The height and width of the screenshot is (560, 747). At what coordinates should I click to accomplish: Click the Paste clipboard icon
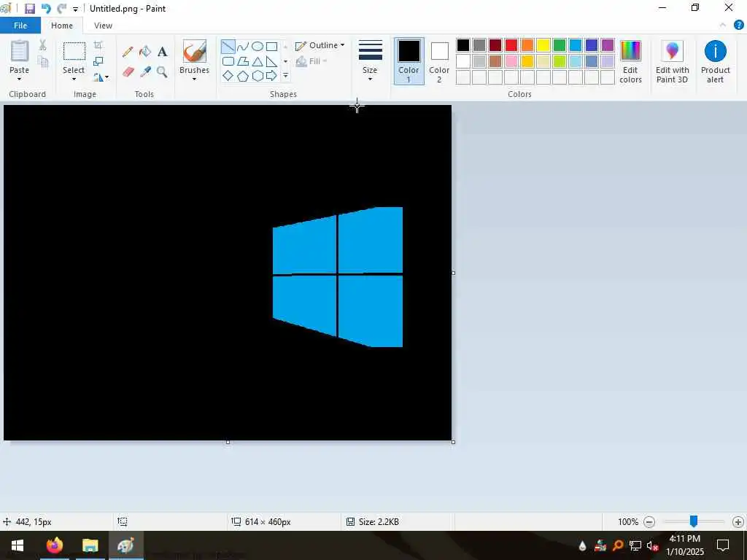20,52
